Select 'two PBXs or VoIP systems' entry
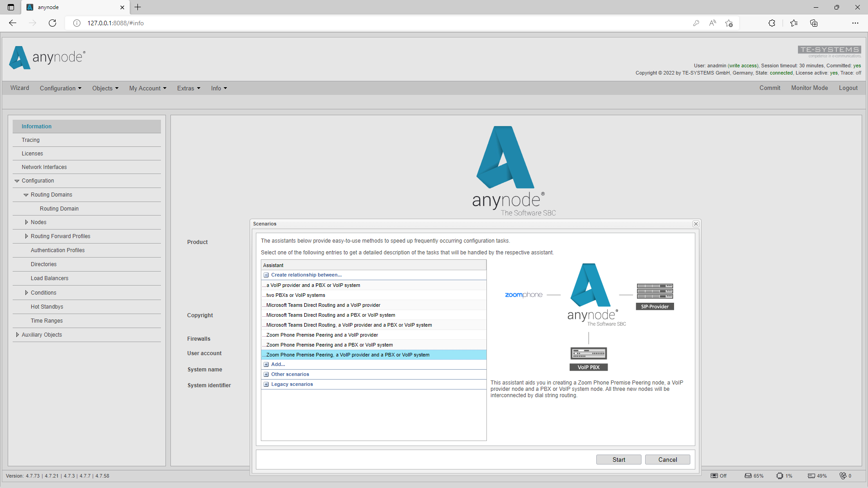This screenshot has height=488, width=868. coord(374,295)
